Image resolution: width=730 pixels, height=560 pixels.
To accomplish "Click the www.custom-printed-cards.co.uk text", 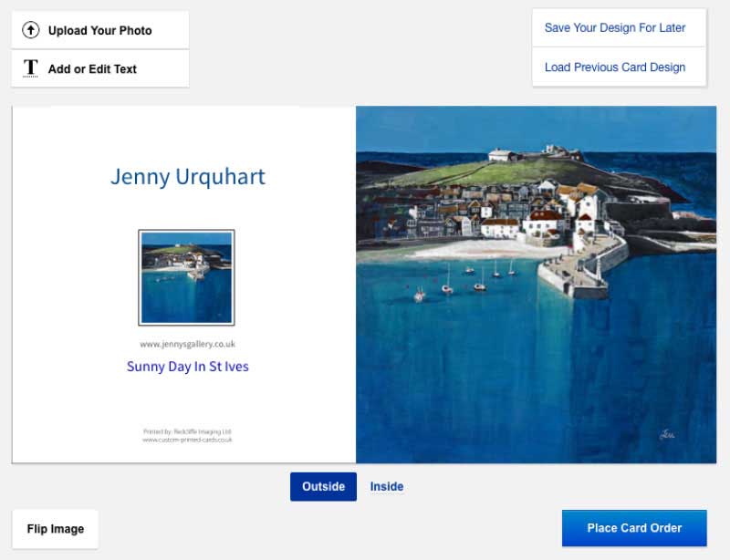I will pos(187,440).
